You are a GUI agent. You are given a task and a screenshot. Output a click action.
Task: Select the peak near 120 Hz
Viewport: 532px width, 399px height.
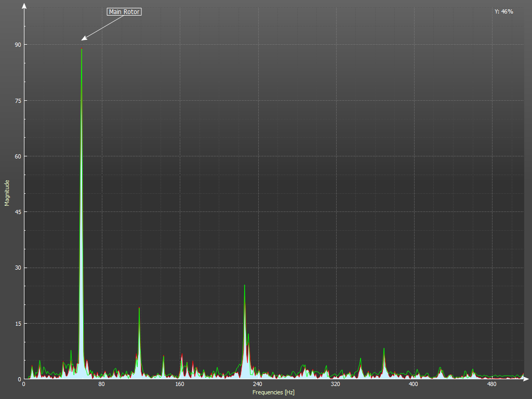(139, 309)
